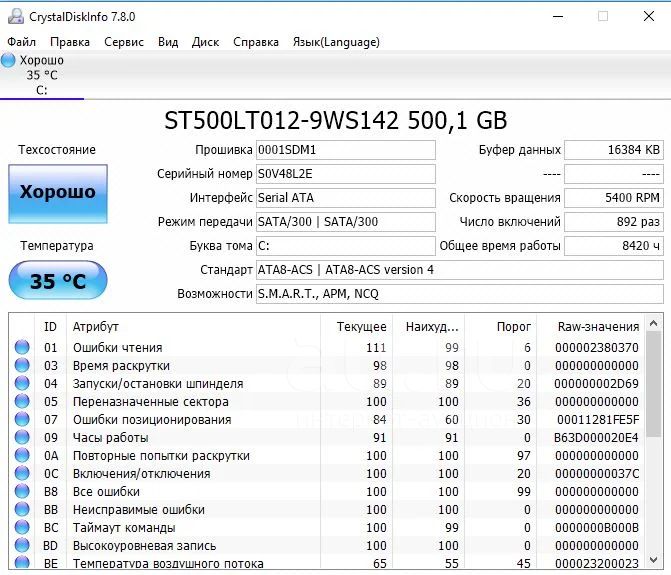Open the Язык(Language) menu
This screenshot has height=575, width=671.
pyautogui.click(x=336, y=42)
